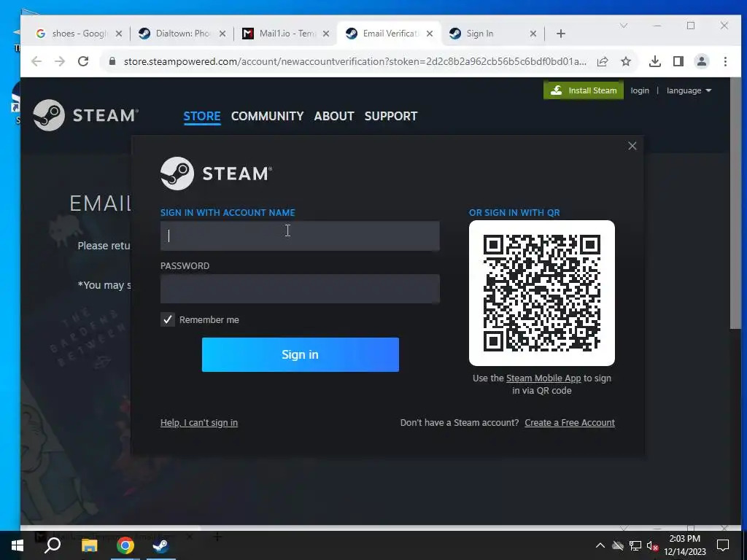Reload the current page

(83, 61)
